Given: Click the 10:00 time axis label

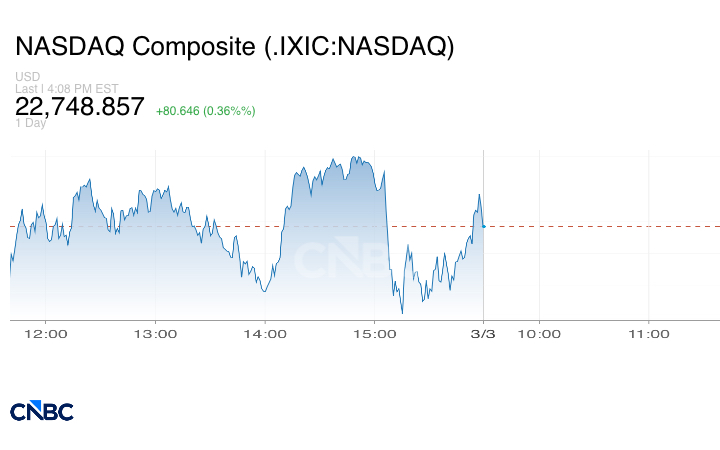Looking at the screenshot, I should click(x=539, y=334).
